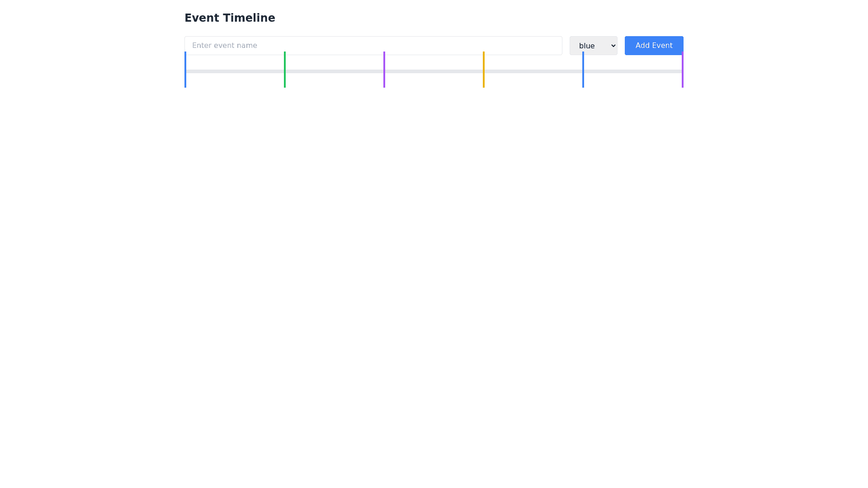Screen dimensions: 868x488
Task: Click track between green and purple markers
Action: point(335,71)
